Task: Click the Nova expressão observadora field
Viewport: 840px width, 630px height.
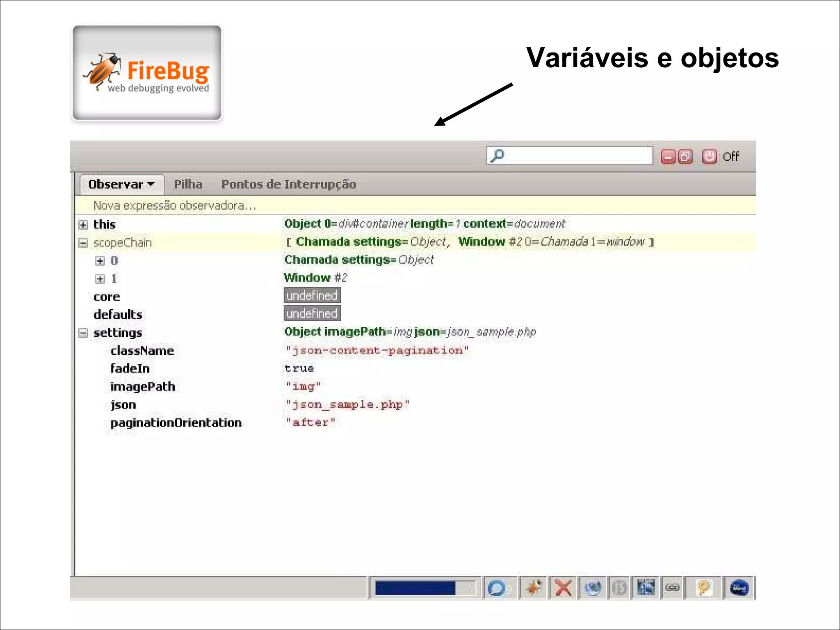Action: point(175,205)
